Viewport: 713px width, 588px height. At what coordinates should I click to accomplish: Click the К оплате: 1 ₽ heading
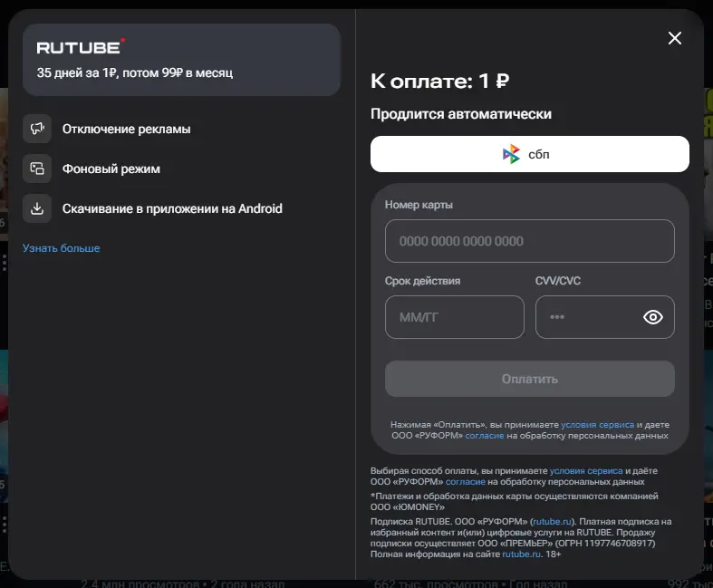pyautogui.click(x=439, y=82)
